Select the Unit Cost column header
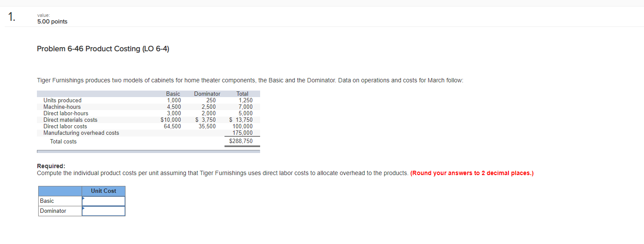 pyautogui.click(x=103, y=191)
